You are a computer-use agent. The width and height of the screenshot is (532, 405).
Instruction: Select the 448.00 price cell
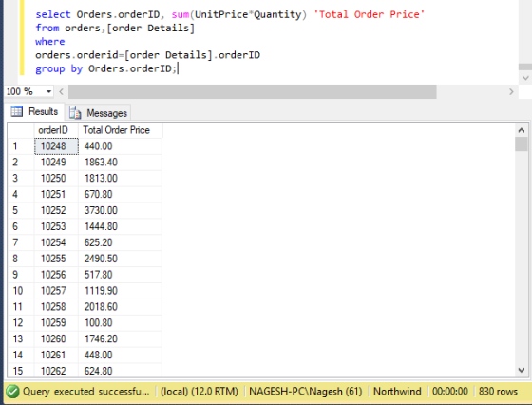point(120,356)
